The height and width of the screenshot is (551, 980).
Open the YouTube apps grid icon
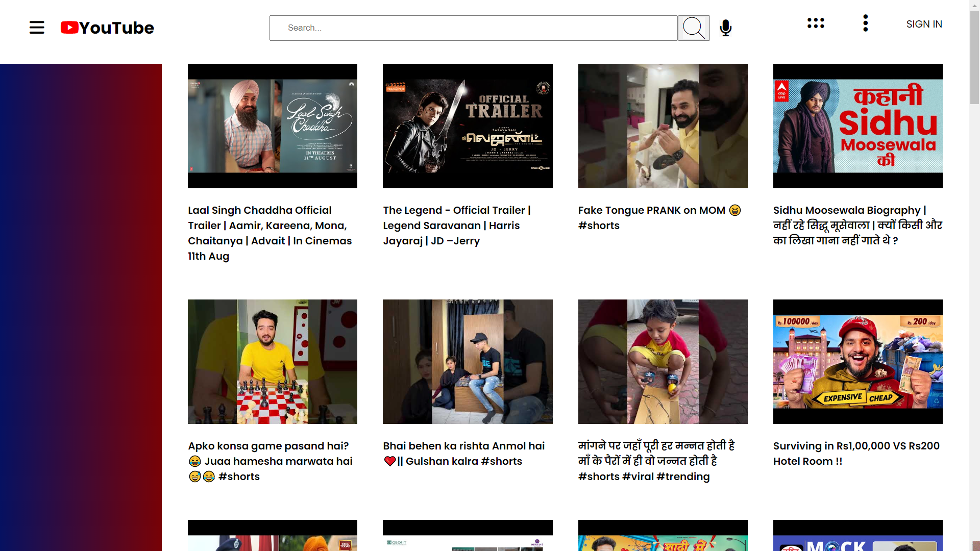tap(815, 23)
